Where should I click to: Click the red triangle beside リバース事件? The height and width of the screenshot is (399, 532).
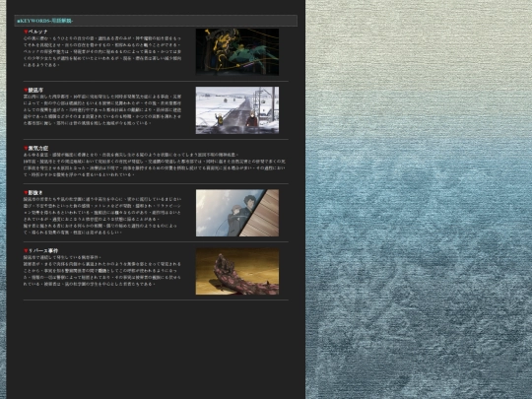(x=26, y=251)
